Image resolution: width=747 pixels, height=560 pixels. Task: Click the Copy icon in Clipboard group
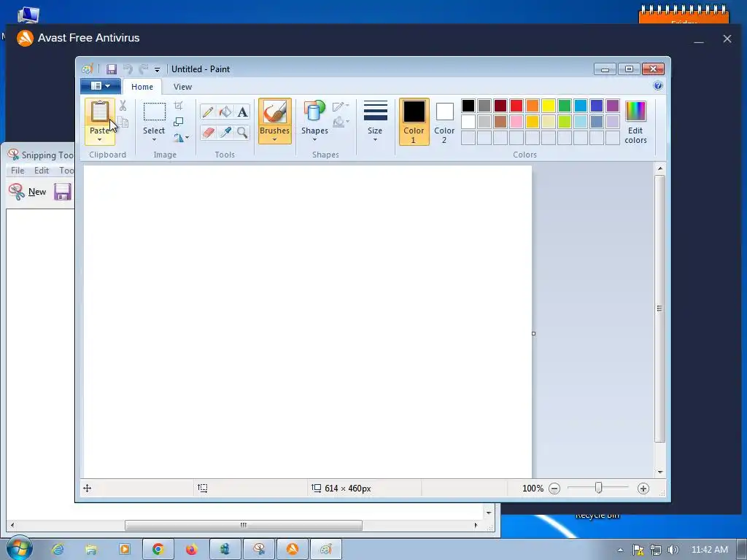click(123, 122)
